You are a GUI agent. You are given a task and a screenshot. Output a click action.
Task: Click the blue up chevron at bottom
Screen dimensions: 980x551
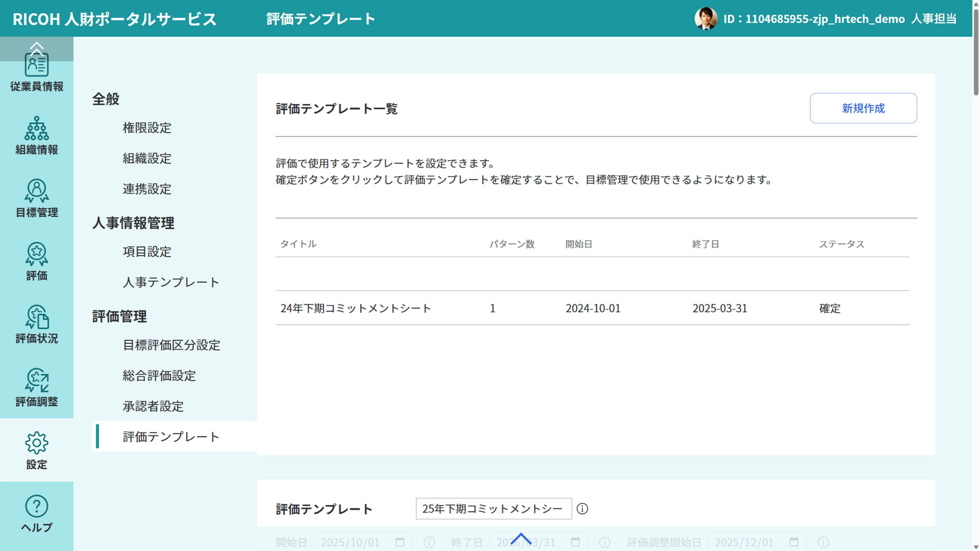pos(521,539)
